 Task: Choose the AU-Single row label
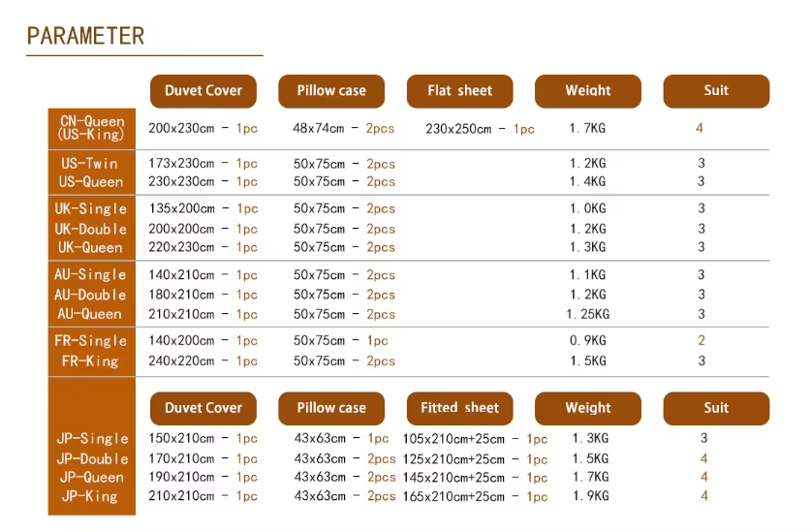[x=90, y=274]
